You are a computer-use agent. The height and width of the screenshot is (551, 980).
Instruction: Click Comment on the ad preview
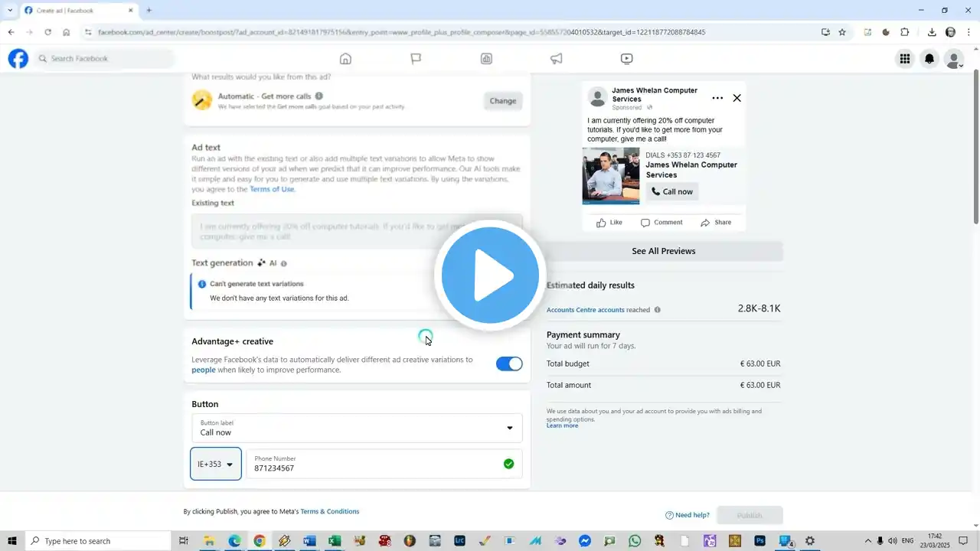[661, 223]
